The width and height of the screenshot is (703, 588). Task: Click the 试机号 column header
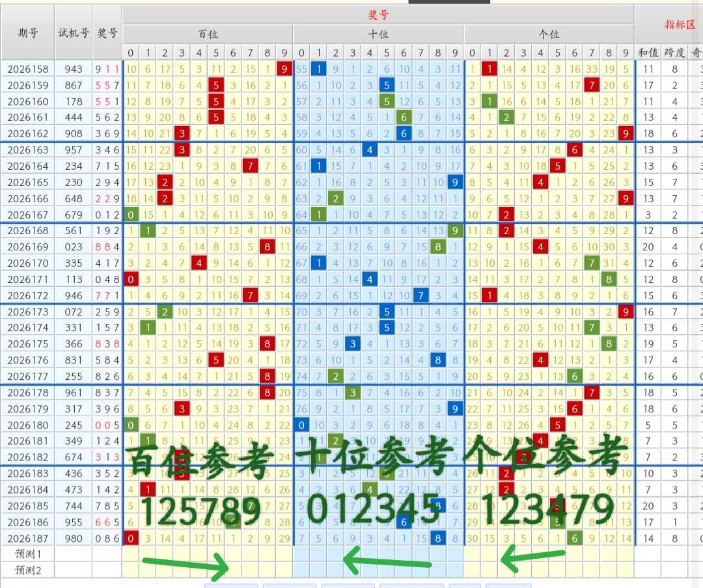tap(74, 33)
